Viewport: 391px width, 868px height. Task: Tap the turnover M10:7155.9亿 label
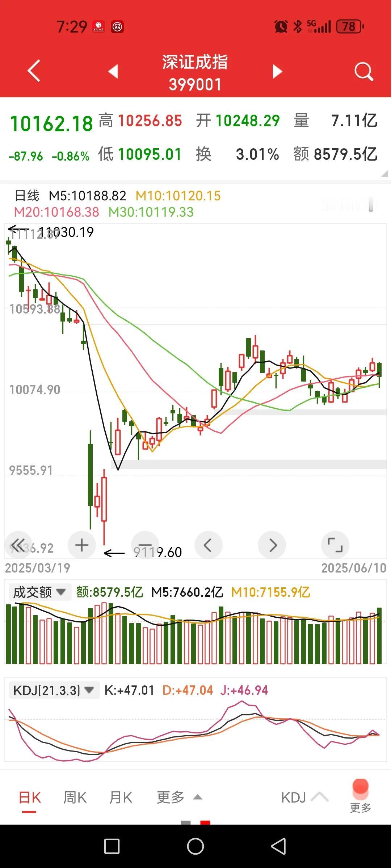point(271,592)
